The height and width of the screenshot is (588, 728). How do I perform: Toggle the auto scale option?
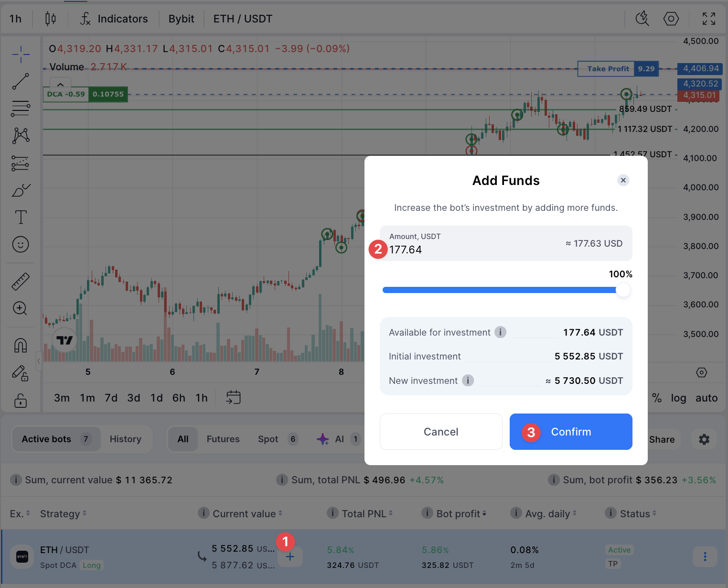707,398
